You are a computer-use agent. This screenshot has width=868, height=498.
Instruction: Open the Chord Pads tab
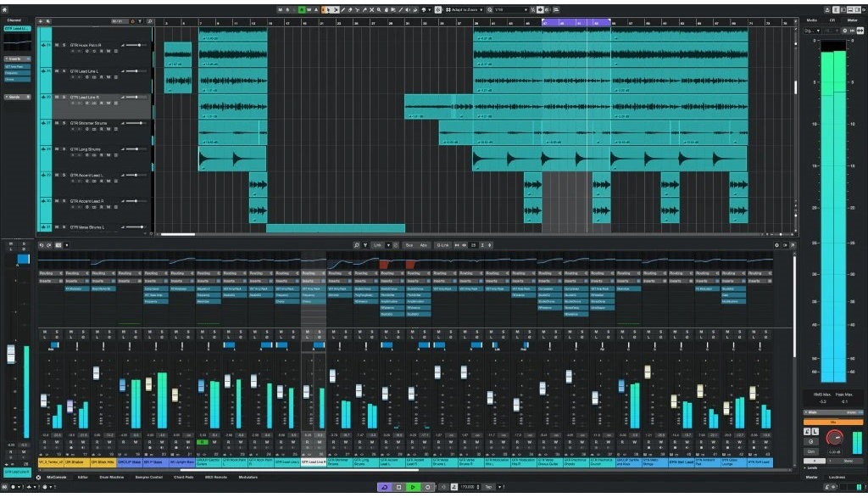point(183,477)
